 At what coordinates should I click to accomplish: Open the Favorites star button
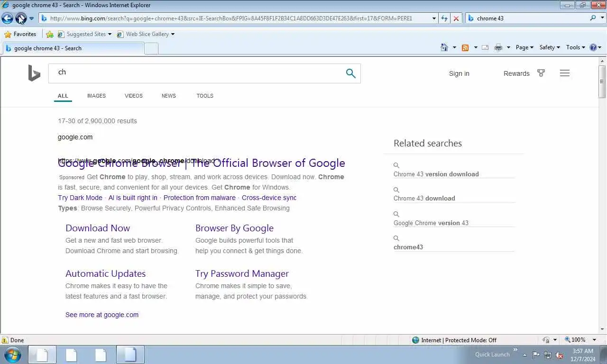[x=20, y=34]
